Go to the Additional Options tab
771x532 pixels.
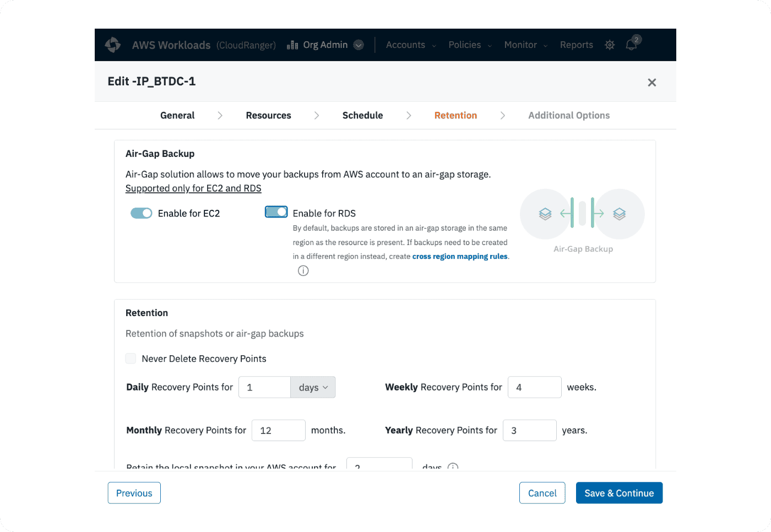pos(569,115)
